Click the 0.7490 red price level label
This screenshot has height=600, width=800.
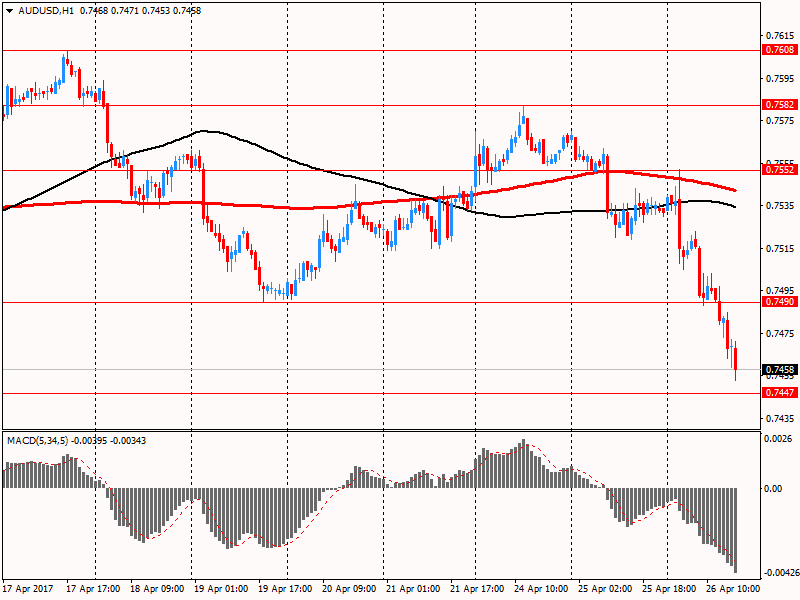point(780,302)
